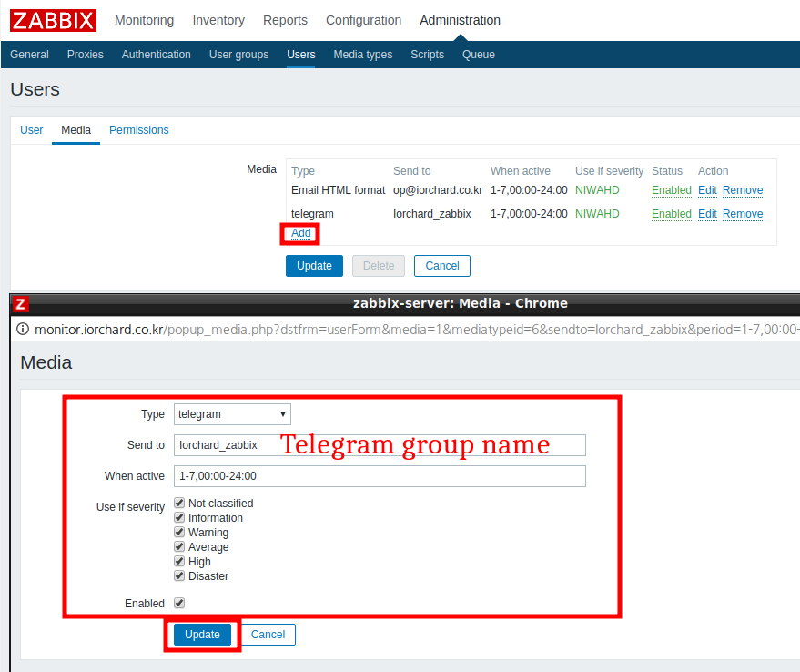Click the Send to input field
This screenshot has width=800, height=672.
click(x=380, y=445)
